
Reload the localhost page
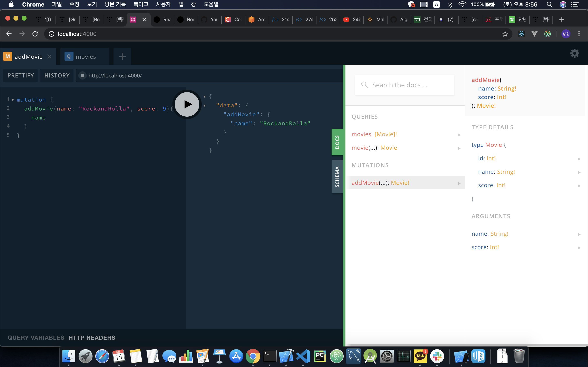35,34
